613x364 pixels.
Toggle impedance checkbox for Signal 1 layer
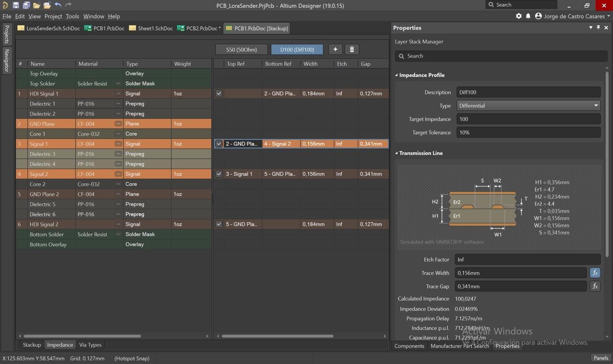(219, 144)
